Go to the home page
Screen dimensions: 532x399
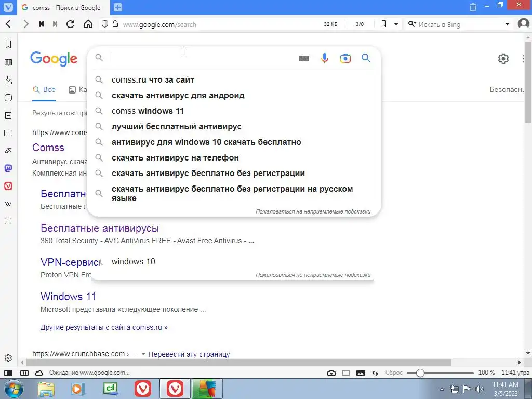point(88,24)
